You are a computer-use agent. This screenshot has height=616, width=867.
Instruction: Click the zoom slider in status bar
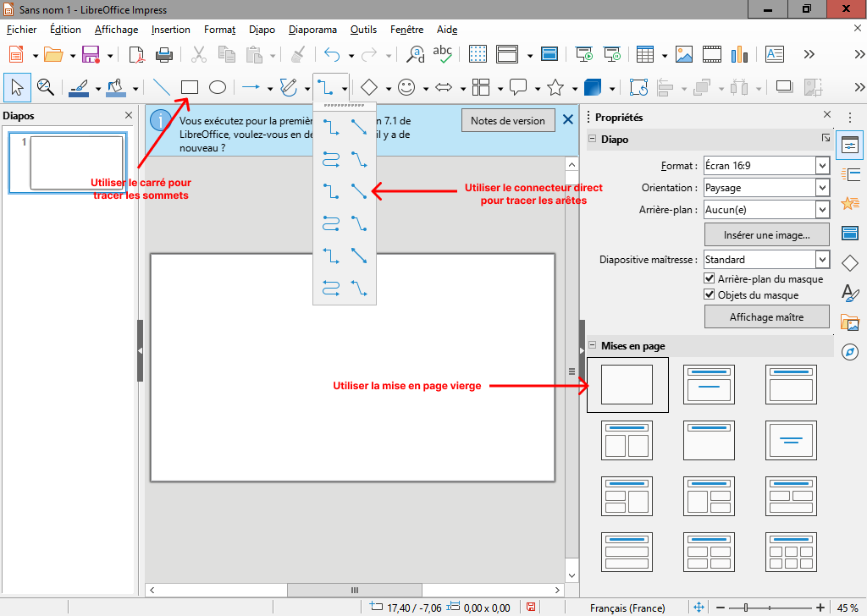pos(745,608)
